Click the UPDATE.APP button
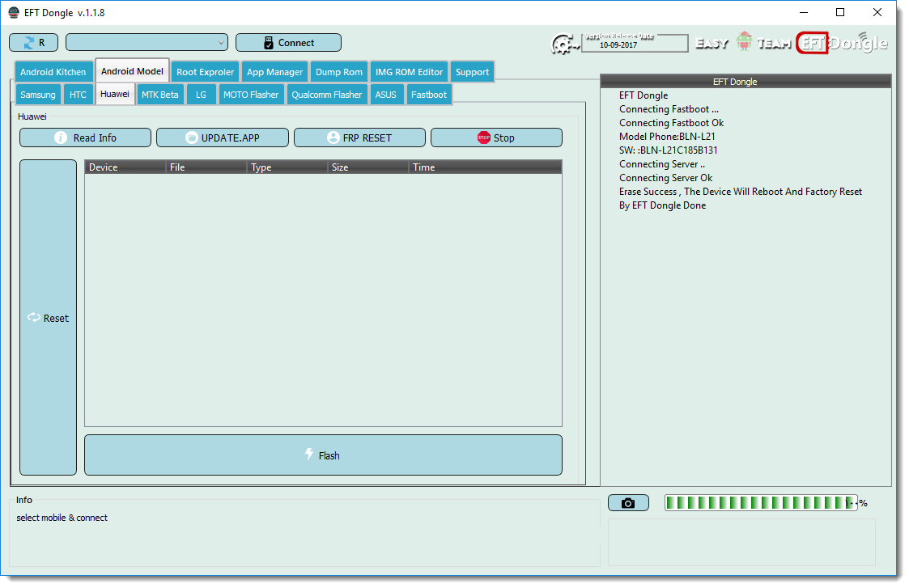This screenshot has height=588, width=909. pyautogui.click(x=223, y=137)
